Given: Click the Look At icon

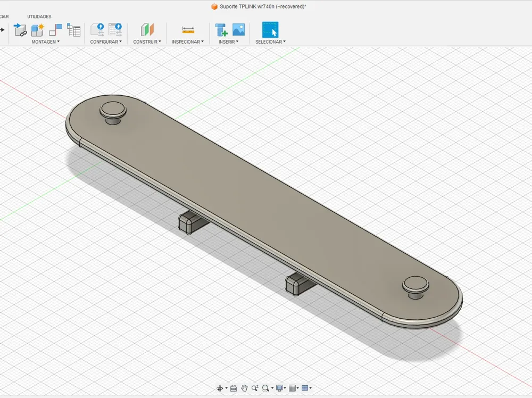Looking at the screenshot, I should point(234,388).
